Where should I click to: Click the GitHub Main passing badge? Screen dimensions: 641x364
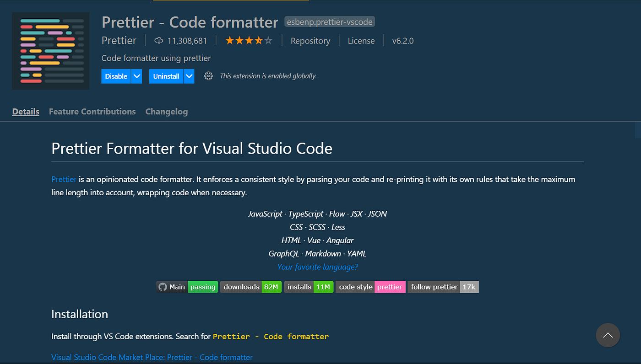point(187,287)
